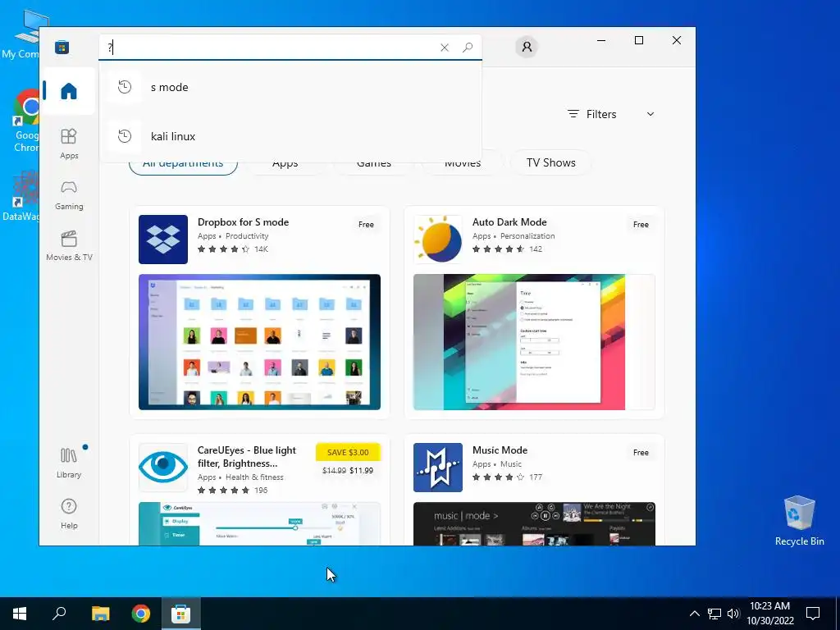Click Free button on Auto Dark Mode
This screenshot has height=630, width=840.
point(641,225)
